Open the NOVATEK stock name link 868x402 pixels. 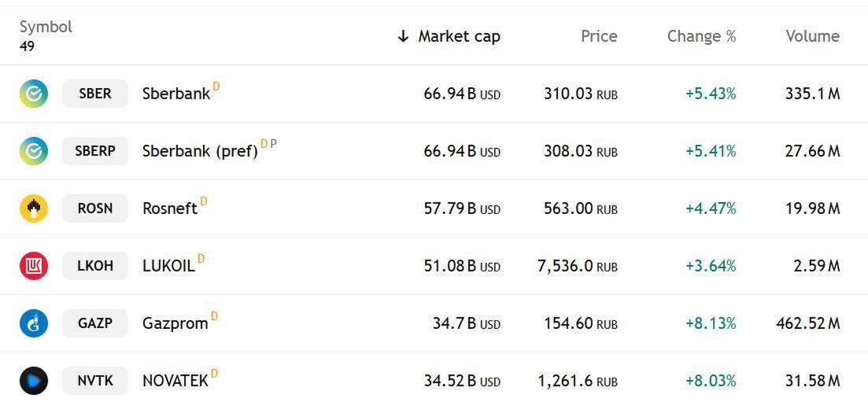[175, 381]
